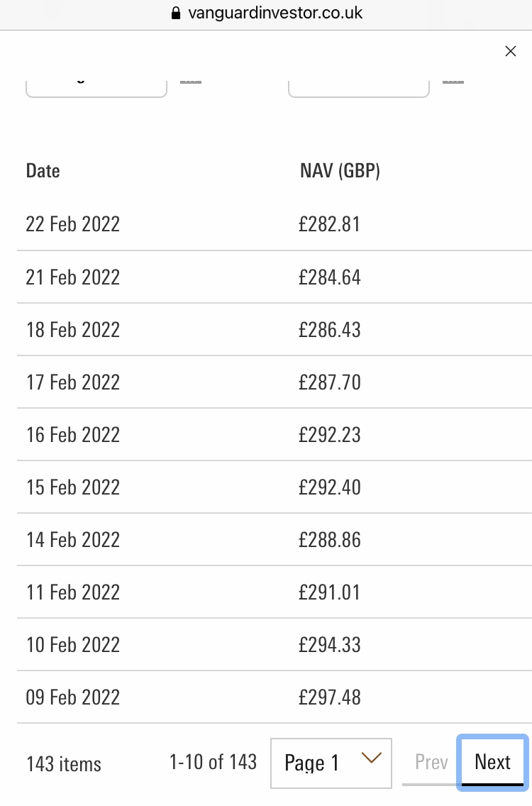Click the Prev pagination button
This screenshot has width=532, height=806.
coord(431,762)
